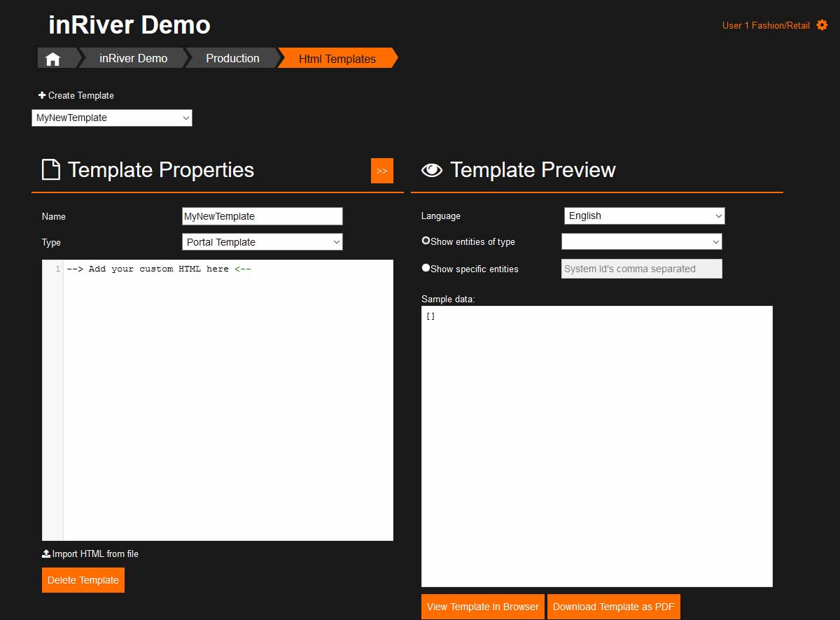Viewport: 840px width, 620px height.
Task: Click the Template Preview eye icon
Action: pos(432,169)
